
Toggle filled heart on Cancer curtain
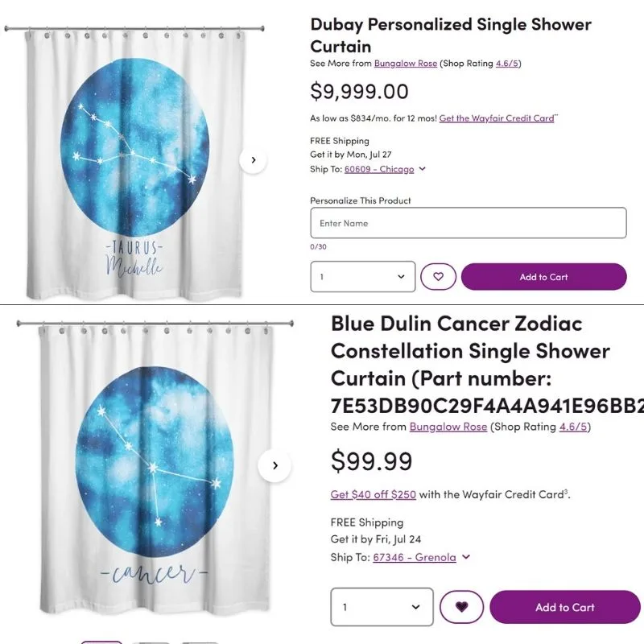pyautogui.click(x=461, y=607)
